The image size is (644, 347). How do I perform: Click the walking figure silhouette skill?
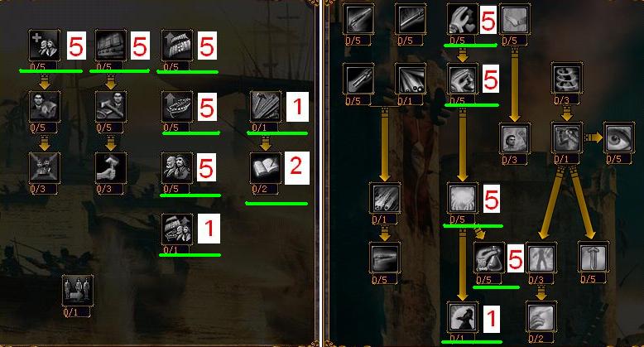click(x=541, y=258)
